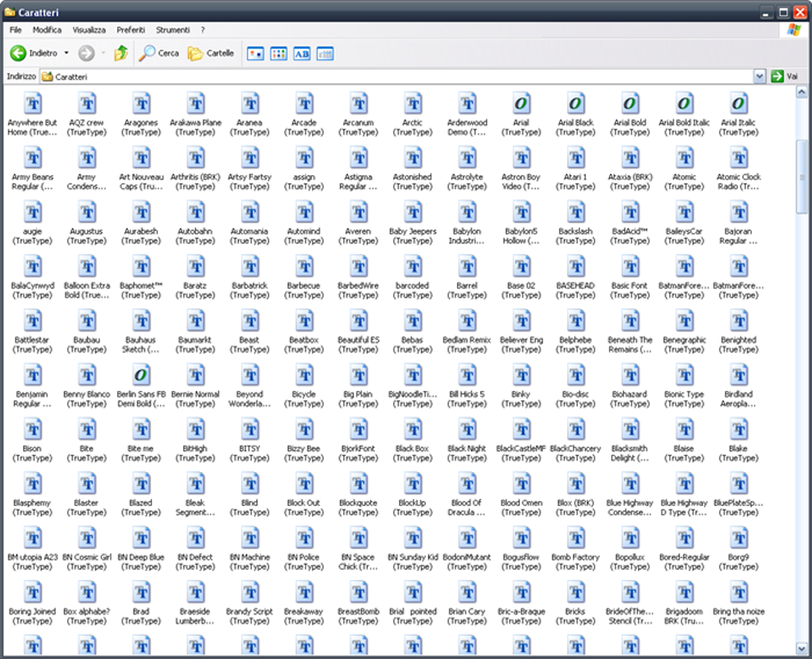Select the Arial (TrueType) font icon
812x659 pixels.
click(521, 103)
